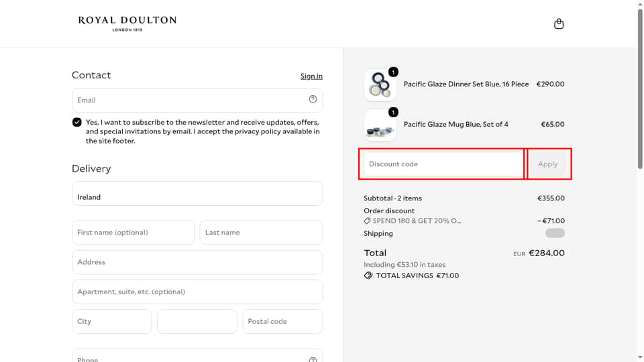Open the shopping bag icon

[x=559, y=24]
